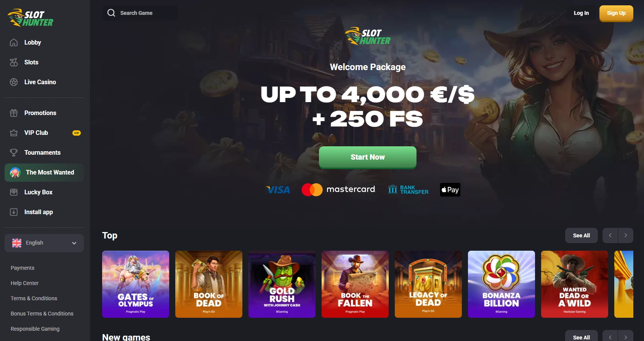Click the Promotions gift icon

tap(14, 113)
